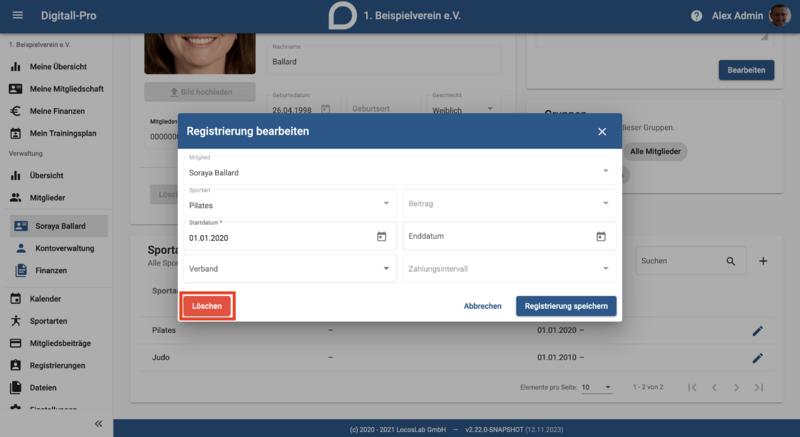Go to the first page of the table
This screenshot has width=800, height=437.
click(692, 388)
